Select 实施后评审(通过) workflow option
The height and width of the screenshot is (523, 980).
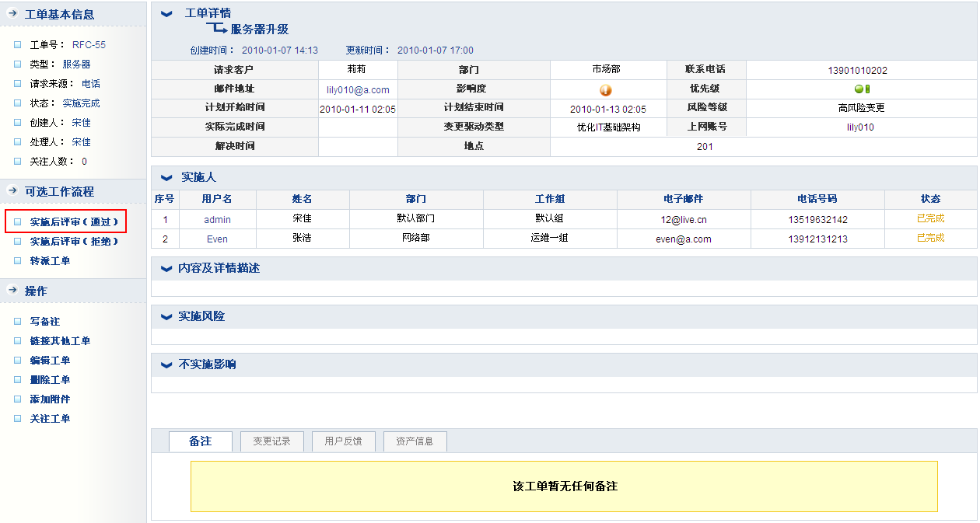click(x=74, y=222)
